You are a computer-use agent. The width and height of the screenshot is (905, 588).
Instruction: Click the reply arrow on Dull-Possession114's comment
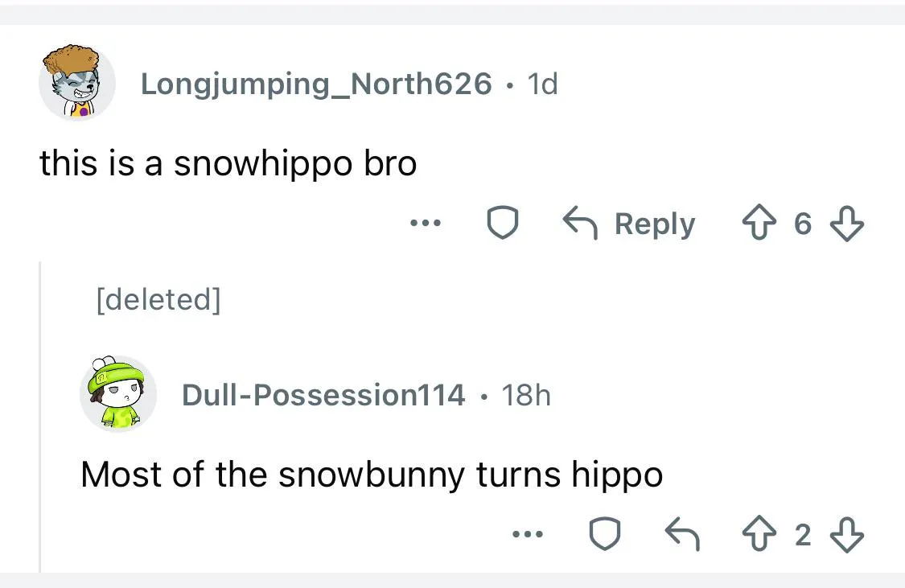(x=682, y=535)
